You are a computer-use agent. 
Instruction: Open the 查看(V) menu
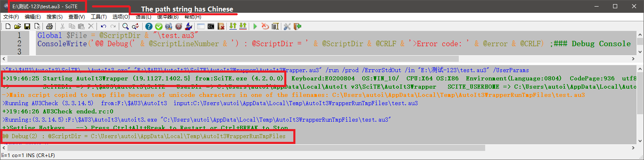pyautogui.click(x=76, y=17)
